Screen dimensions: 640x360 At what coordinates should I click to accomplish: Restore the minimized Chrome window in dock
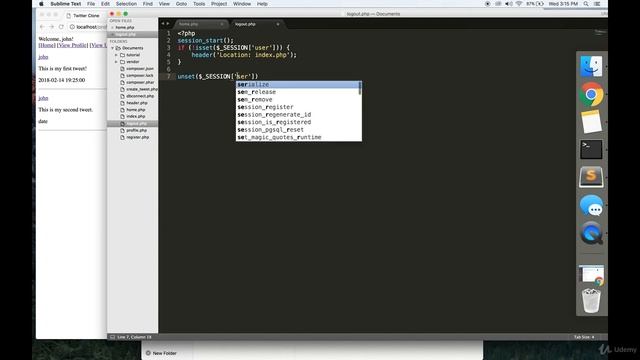591,275
